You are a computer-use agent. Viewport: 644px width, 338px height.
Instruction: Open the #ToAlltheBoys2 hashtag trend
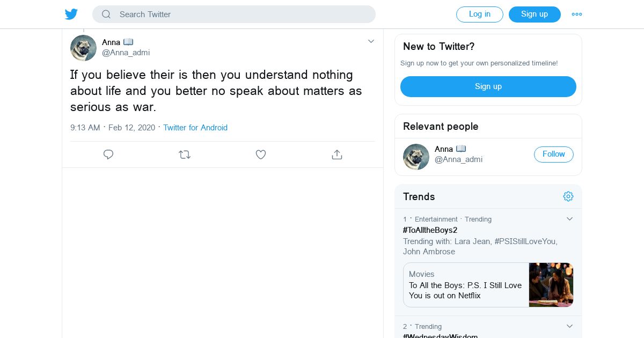pyautogui.click(x=430, y=230)
